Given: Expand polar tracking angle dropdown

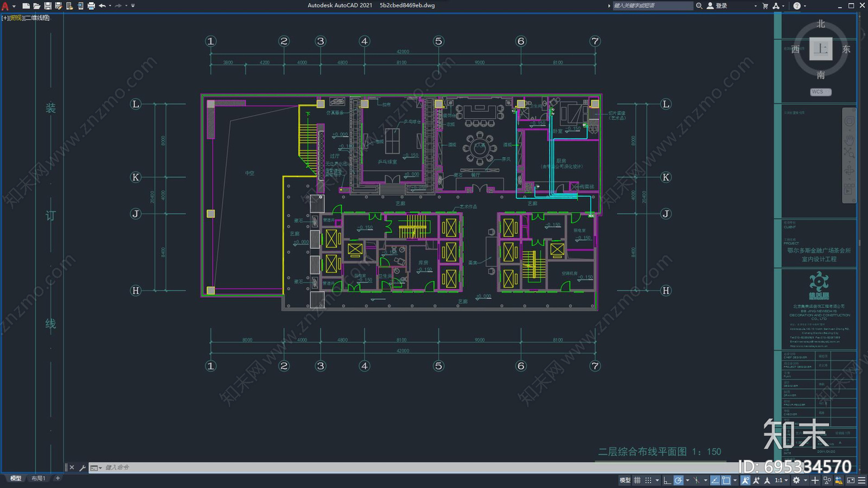Looking at the screenshot, I should [x=687, y=480].
